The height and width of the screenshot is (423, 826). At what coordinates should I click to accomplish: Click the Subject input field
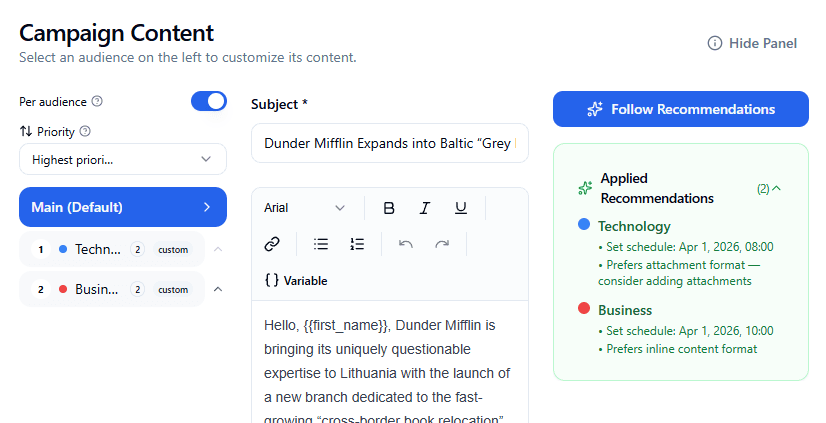(390, 143)
